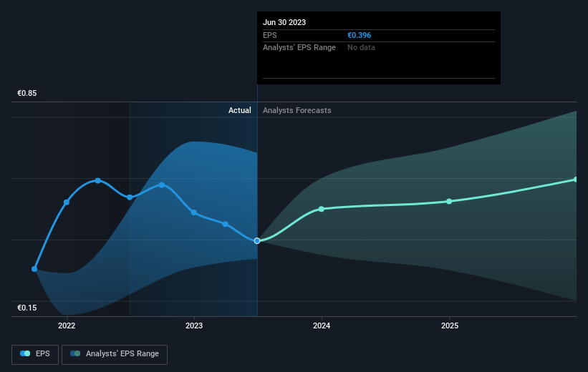Screen dimensions: 588x372
Task: Click the €0.85 y-axis label
Action: tap(27, 93)
